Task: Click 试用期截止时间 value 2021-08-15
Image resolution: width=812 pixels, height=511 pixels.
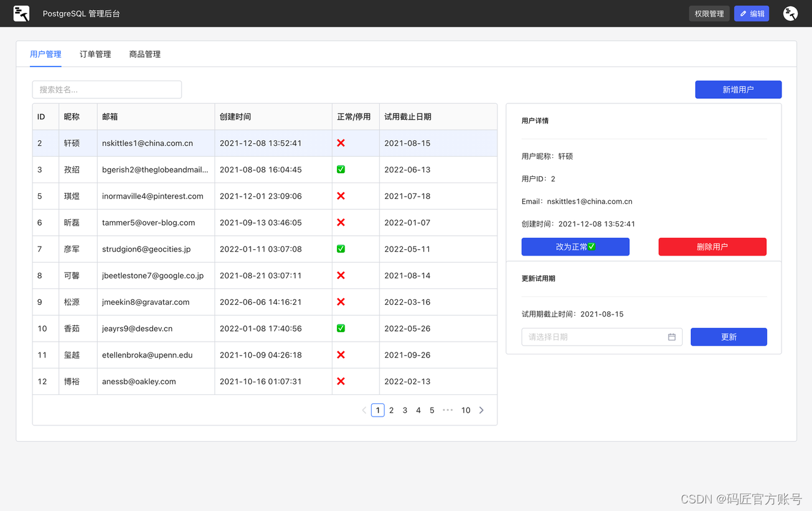Action: coord(602,314)
